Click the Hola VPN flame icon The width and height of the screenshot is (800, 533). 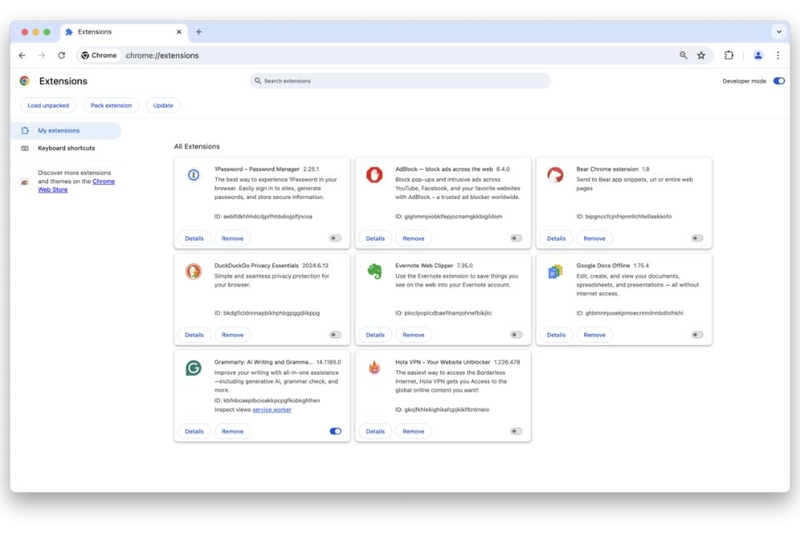click(x=374, y=367)
